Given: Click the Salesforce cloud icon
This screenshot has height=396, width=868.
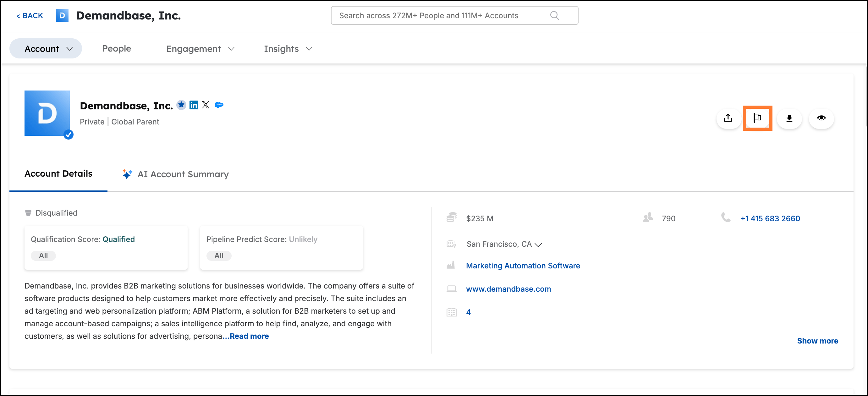Looking at the screenshot, I should tap(219, 105).
